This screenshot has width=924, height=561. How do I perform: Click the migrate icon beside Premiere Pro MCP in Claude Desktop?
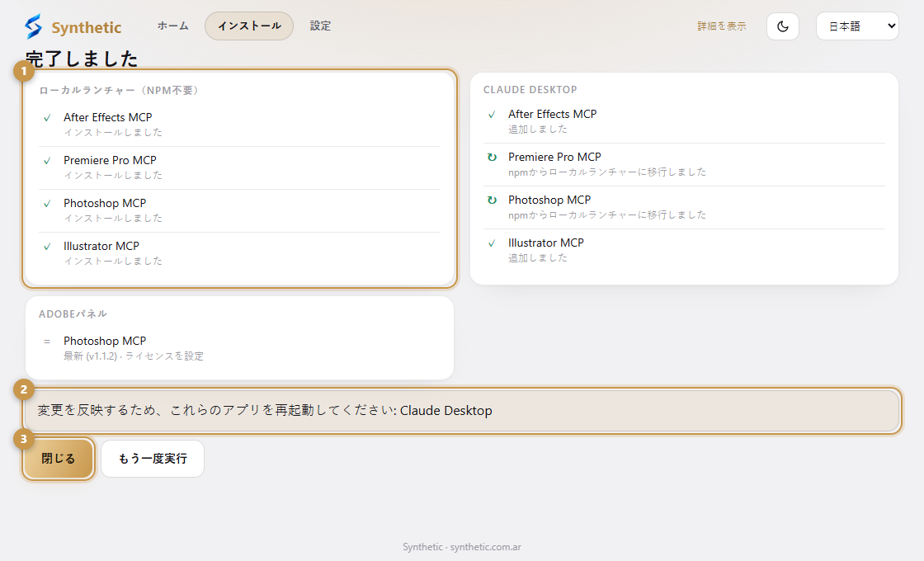click(492, 158)
